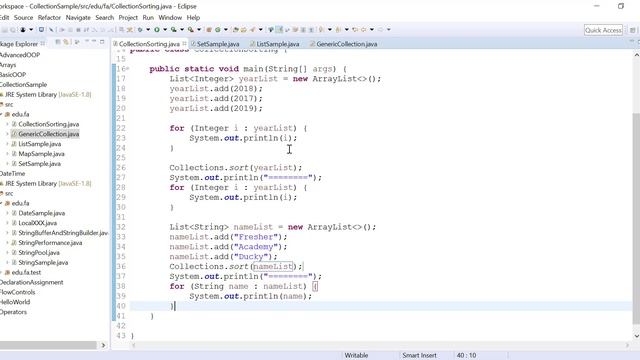Toggle Mark Occurrences in toolbar
Image resolution: width=640 pixels, height=360 pixels.
pos(279,29)
